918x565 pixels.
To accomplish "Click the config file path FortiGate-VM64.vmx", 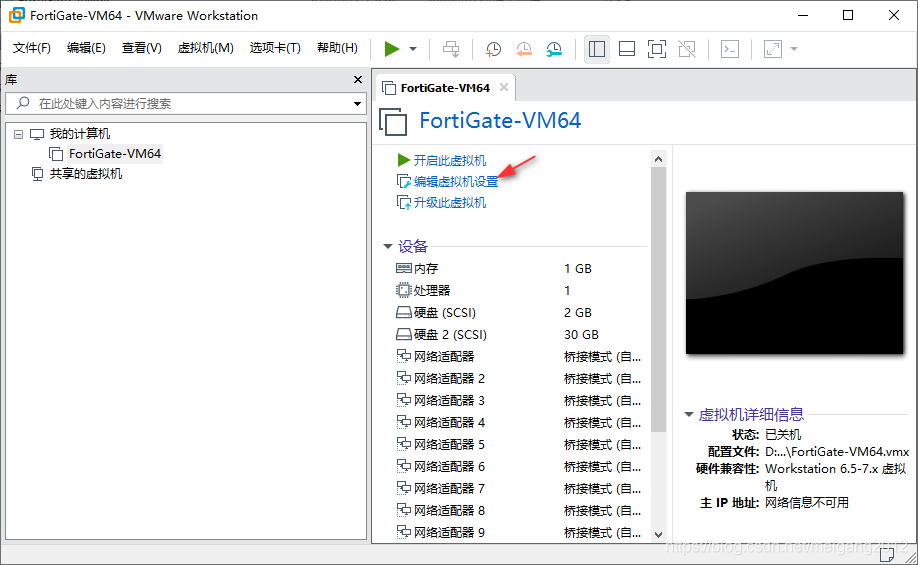I will [837, 452].
